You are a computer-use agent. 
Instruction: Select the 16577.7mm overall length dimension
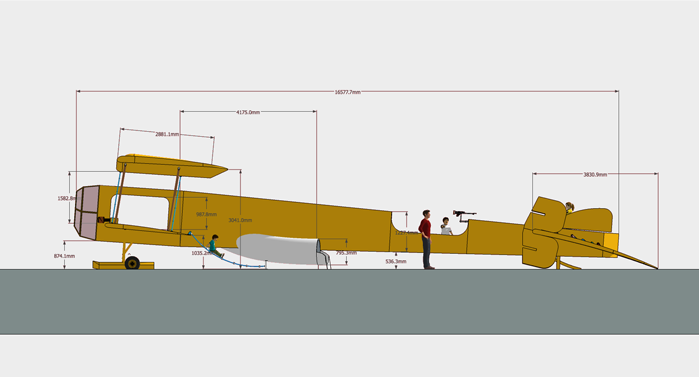[347, 92]
